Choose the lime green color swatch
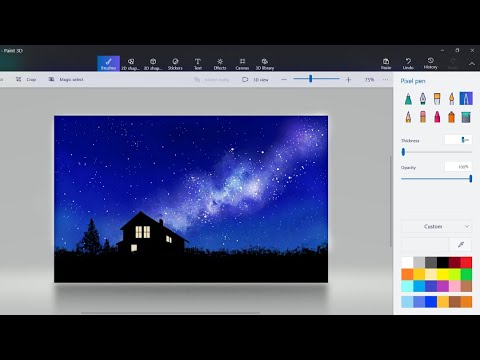Image resolution: width=480 pixels, height=360 pixels. point(454,274)
